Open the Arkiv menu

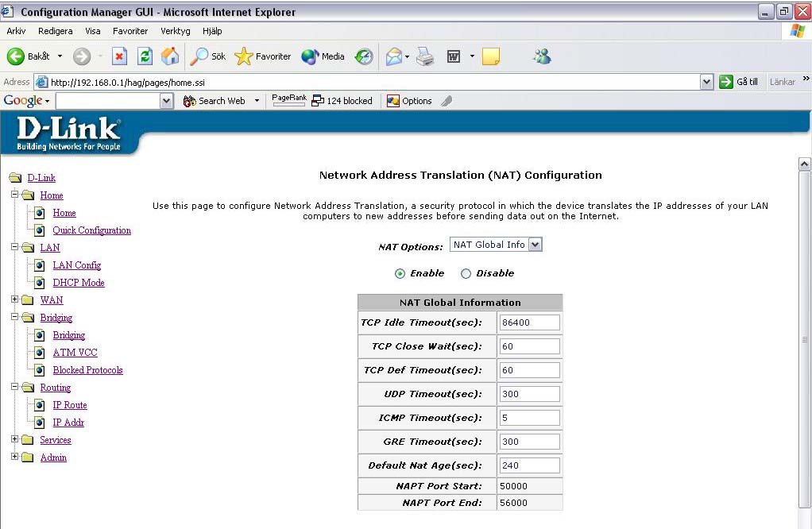[x=16, y=31]
